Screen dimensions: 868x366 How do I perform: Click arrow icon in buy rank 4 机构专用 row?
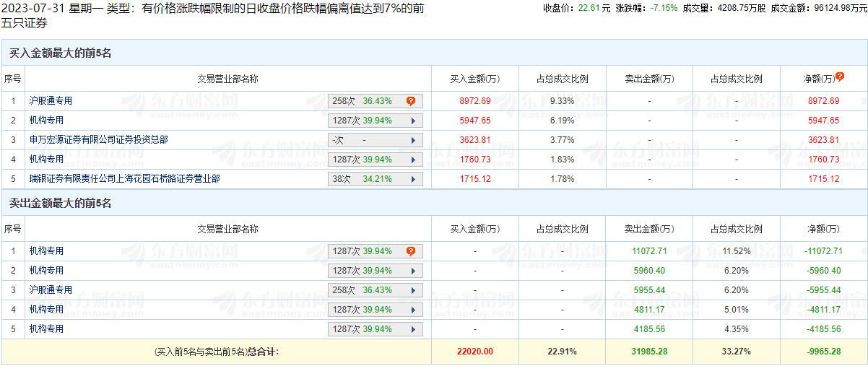[413, 160]
